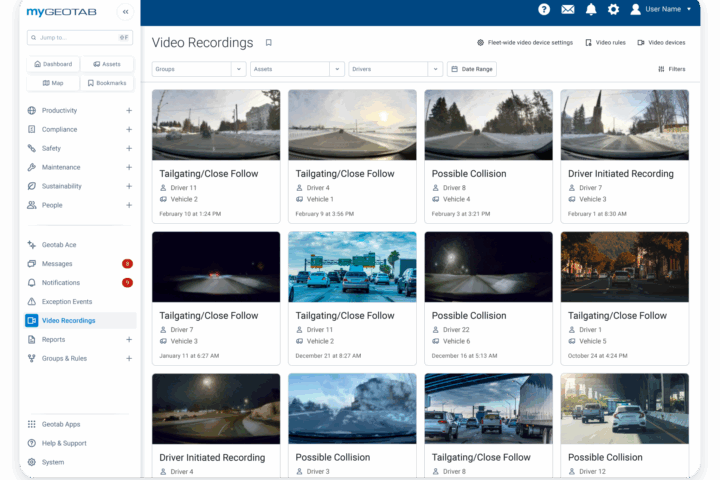Click the Video Recordings camera icon
Viewport: 720px width, 480px height.
(x=32, y=320)
